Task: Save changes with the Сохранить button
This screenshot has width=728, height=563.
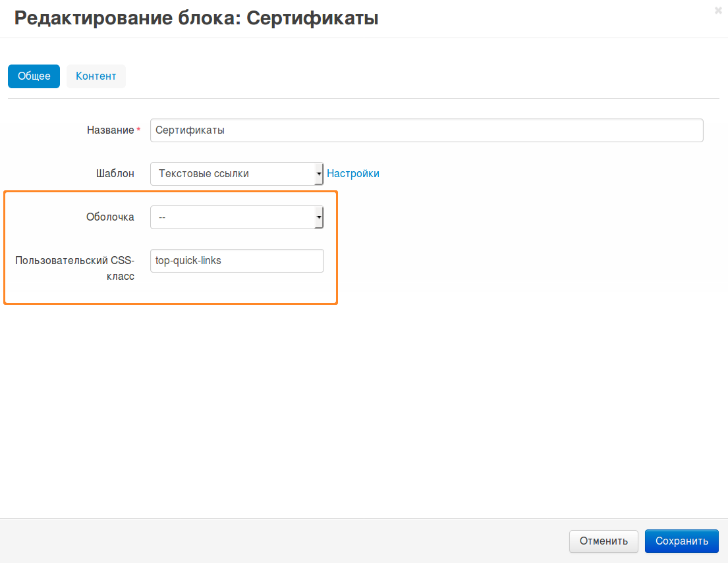Action: point(681,541)
